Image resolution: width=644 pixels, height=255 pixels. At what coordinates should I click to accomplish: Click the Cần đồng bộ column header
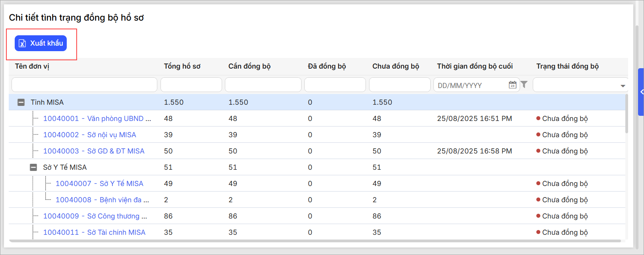[249, 66]
